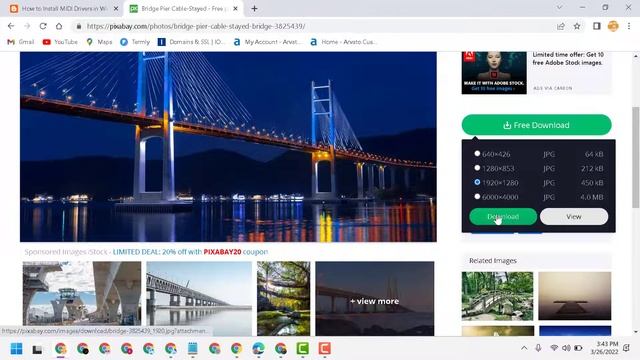Click the microphone tray icon

[x=538, y=348]
